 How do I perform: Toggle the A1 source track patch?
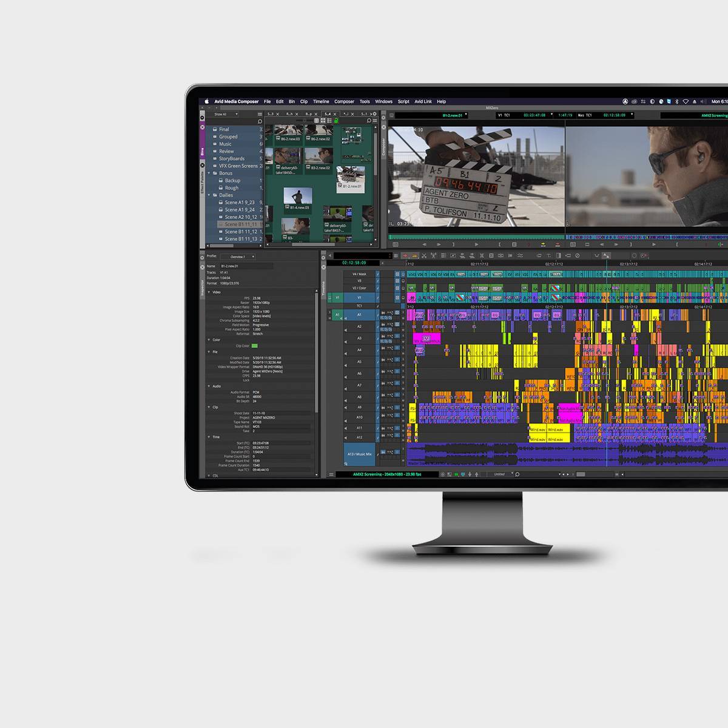(337, 315)
